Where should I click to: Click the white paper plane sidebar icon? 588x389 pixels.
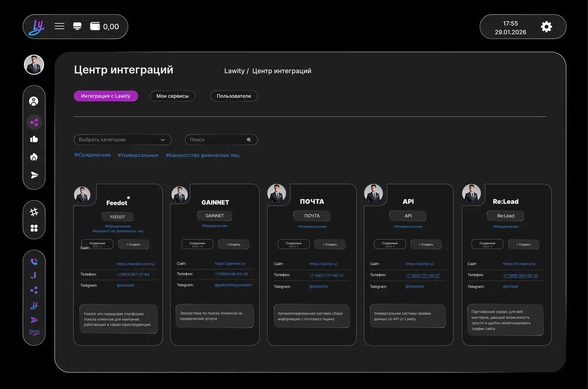34,175
